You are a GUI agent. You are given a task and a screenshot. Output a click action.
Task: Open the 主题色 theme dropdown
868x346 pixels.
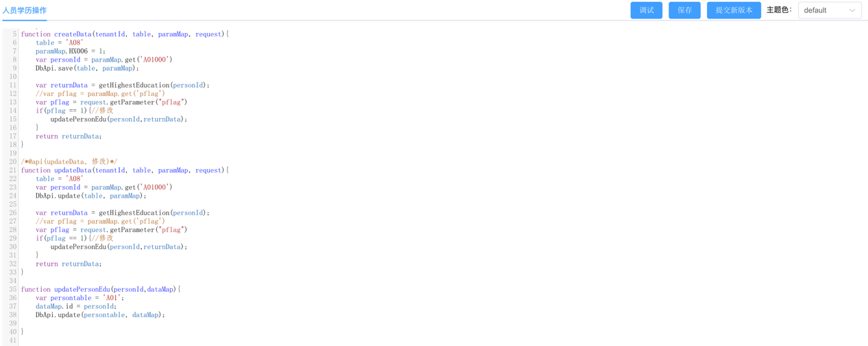[x=829, y=10]
